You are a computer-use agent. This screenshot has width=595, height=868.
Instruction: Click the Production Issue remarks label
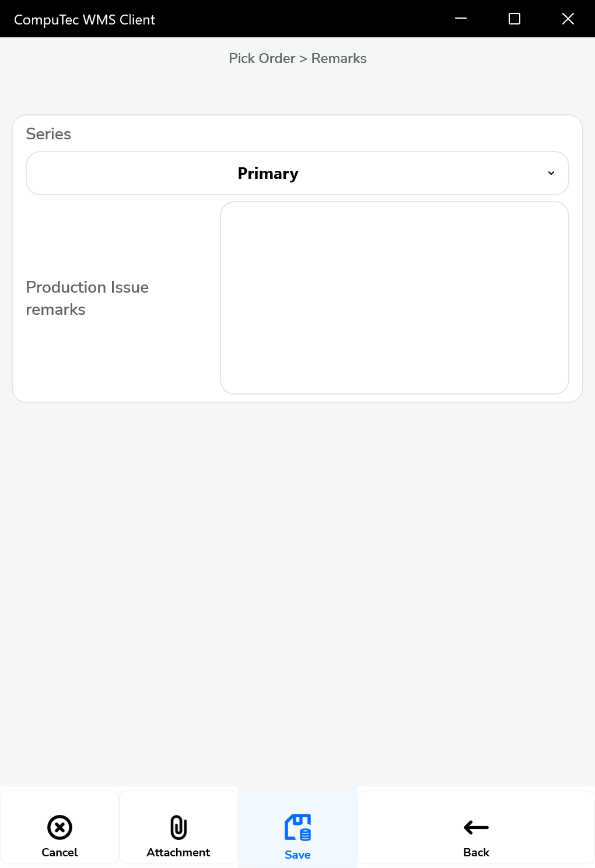87,298
